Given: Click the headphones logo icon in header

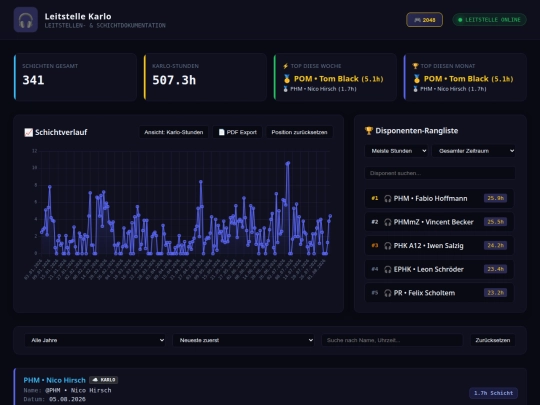Looking at the screenshot, I should 26,20.
